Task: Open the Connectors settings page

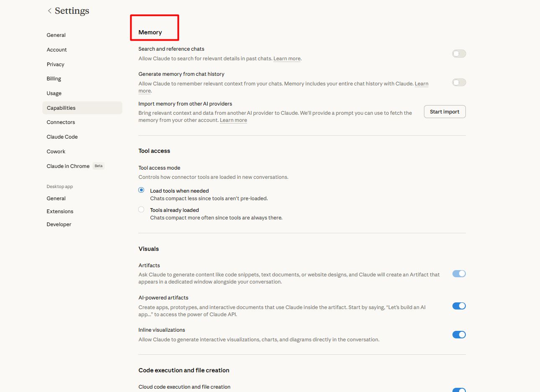Action: click(x=61, y=122)
